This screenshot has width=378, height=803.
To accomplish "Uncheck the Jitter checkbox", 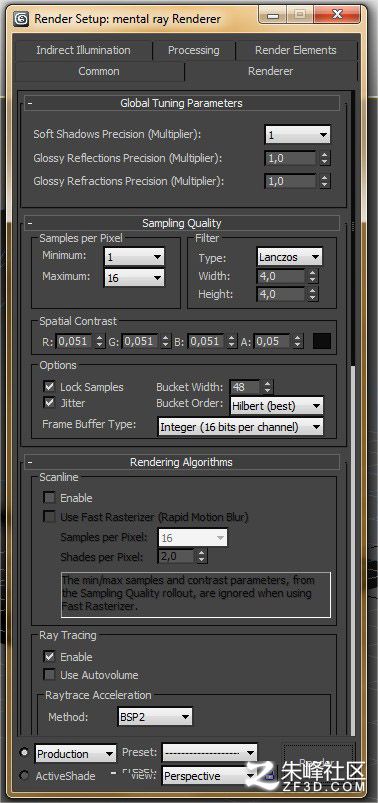I will (50, 403).
